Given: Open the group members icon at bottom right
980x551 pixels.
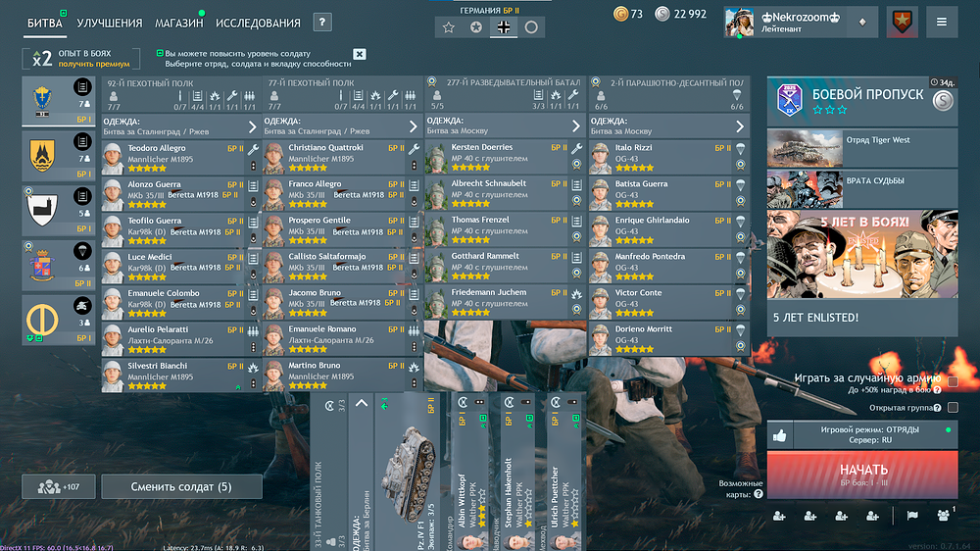Looking at the screenshot, I should [943, 515].
